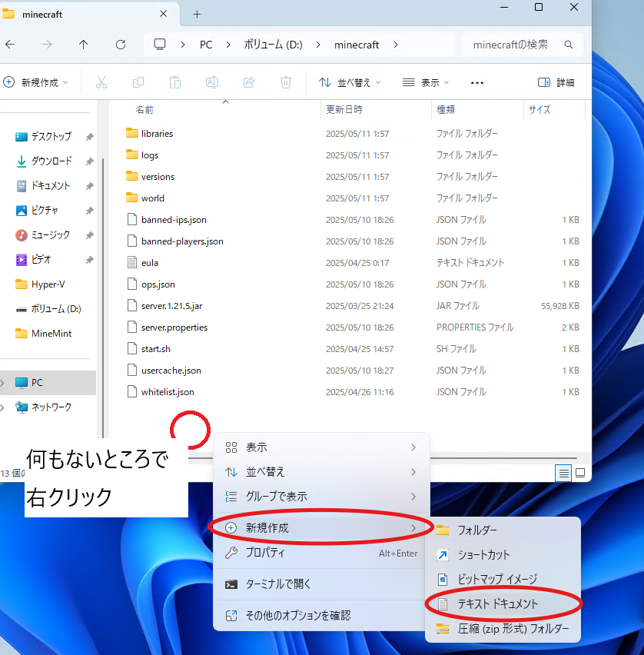Select the server.1.21.5.jar file icon
This screenshot has width=644, height=655.
point(132,305)
